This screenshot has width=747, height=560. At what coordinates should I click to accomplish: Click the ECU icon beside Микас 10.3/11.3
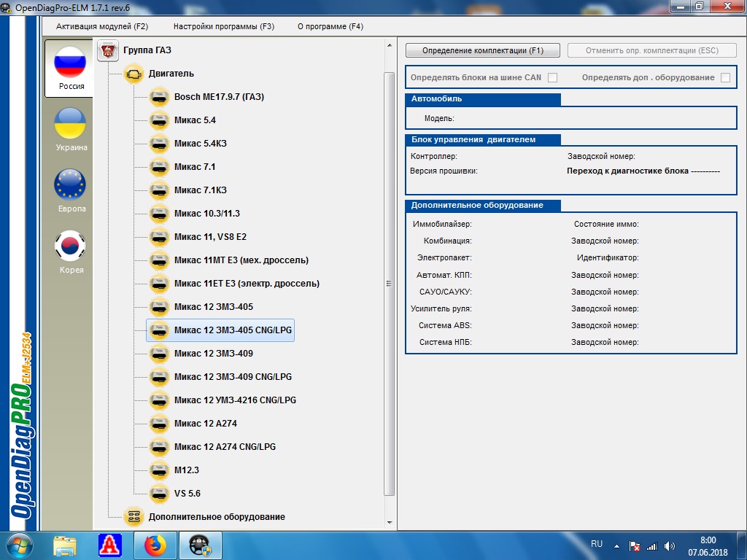[159, 214]
